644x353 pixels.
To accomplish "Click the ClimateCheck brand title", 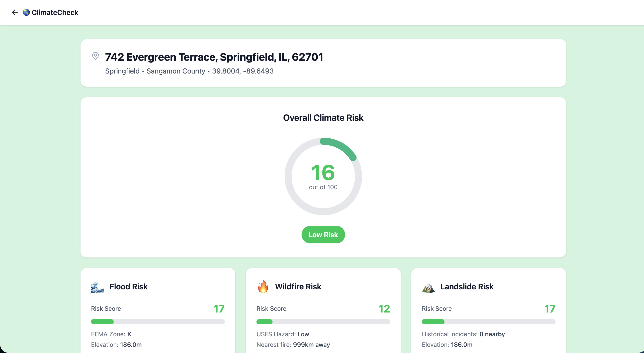I will point(55,12).
